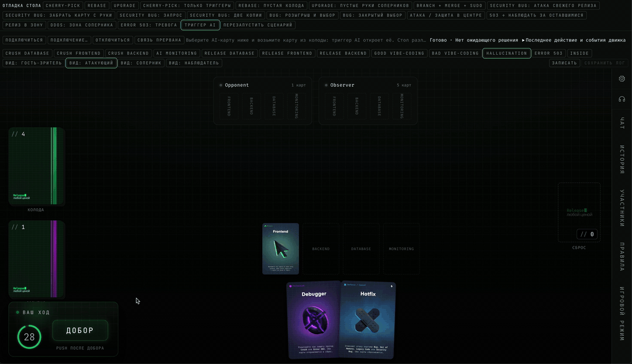Viewport: 632px width, 364px height.
Task: Select the BAD VIBE-CODING chip
Action: 455,53
